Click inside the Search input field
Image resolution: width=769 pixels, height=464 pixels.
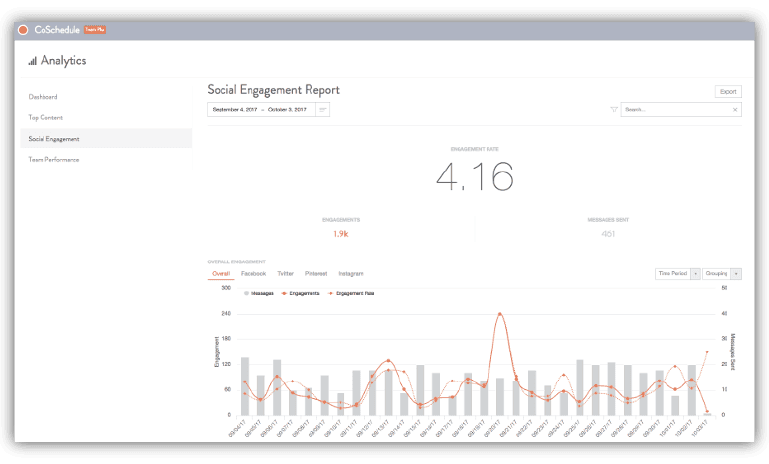(x=675, y=110)
